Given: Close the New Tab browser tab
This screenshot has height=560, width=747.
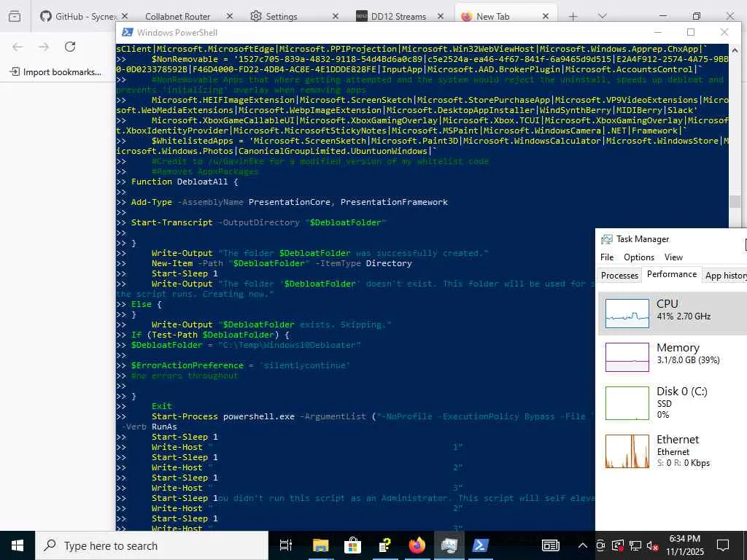Looking at the screenshot, I should (546, 16).
